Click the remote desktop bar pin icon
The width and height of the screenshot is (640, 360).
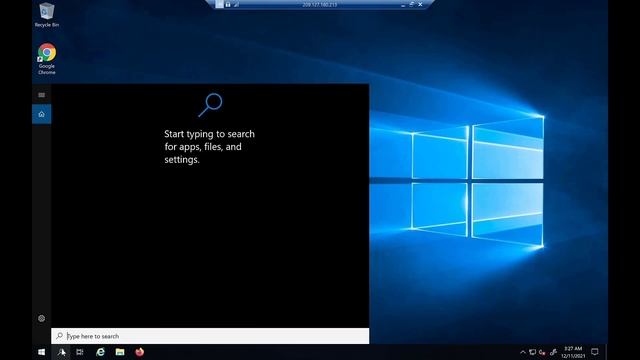(219, 4)
